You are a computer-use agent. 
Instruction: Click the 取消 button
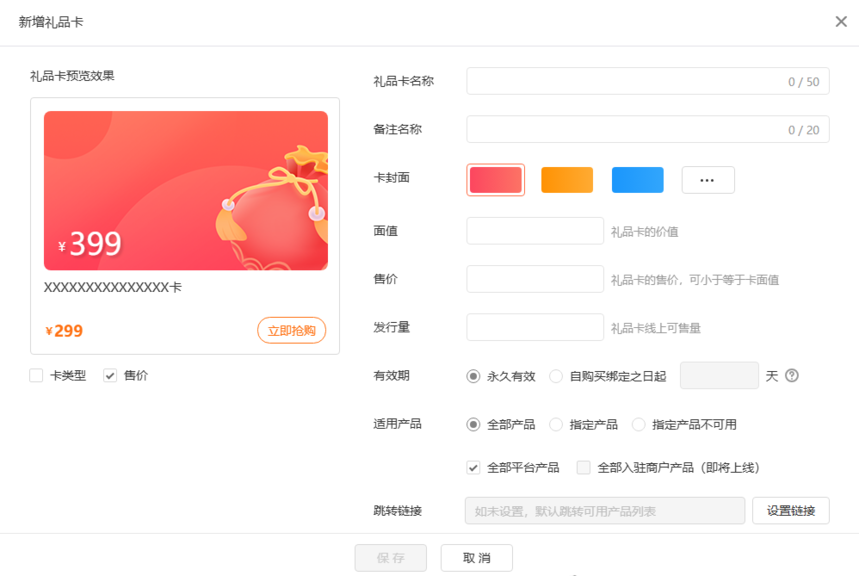476,558
